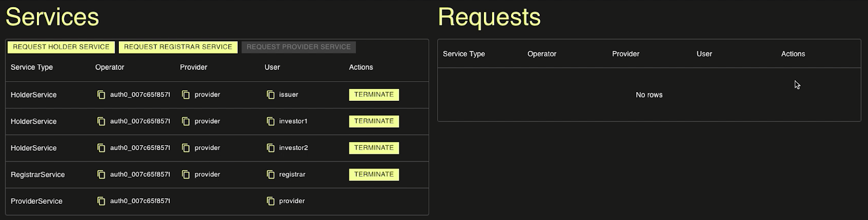Screen dimensions: 868x220
Task: Terminate the RegistrarService row
Action: point(374,174)
